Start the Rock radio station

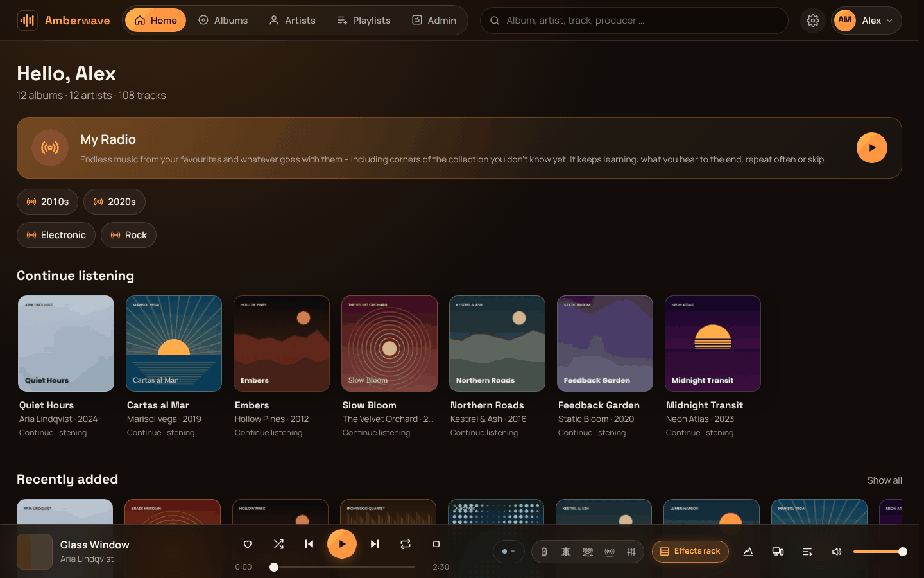[x=128, y=235]
